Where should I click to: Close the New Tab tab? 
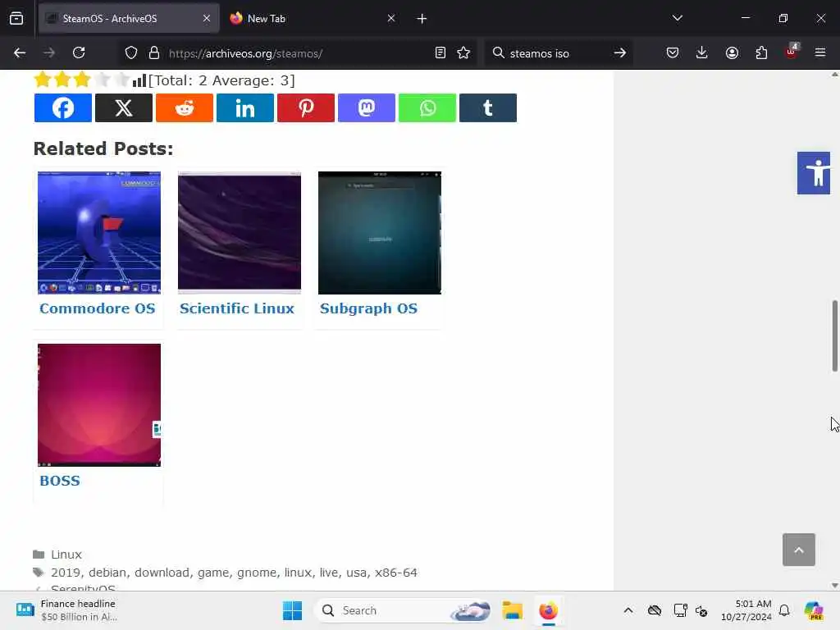391,19
